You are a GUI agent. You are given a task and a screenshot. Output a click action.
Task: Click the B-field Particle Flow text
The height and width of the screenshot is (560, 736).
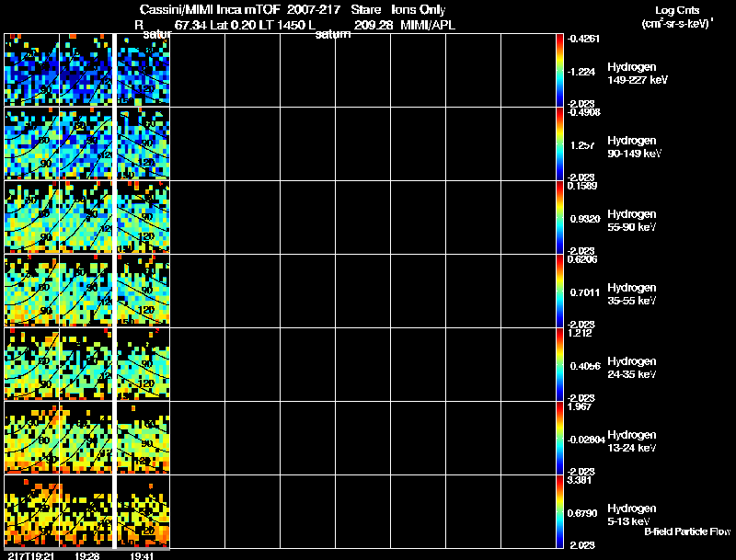686,531
